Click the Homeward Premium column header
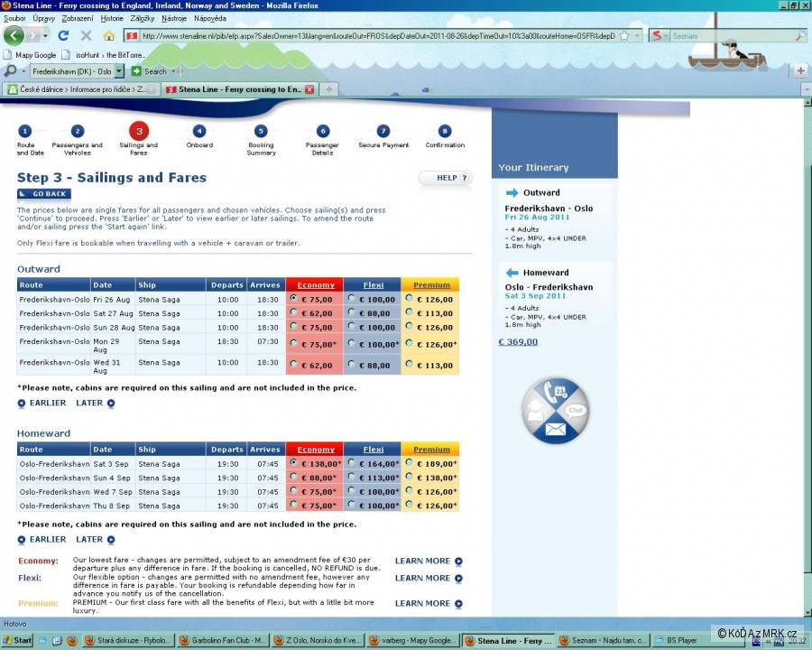Viewport: 812px width, 650px height. pos(431,450)
